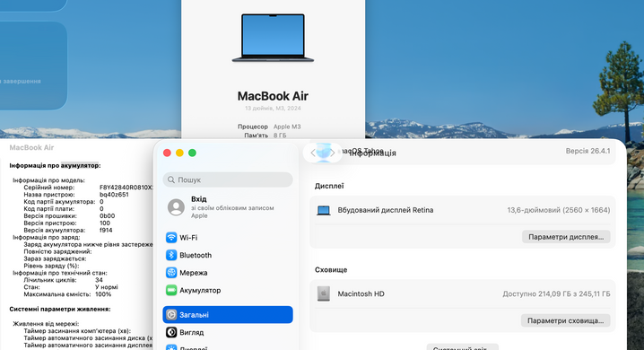
Task: Go forward with the right chevron
Action: pos(332,153)
